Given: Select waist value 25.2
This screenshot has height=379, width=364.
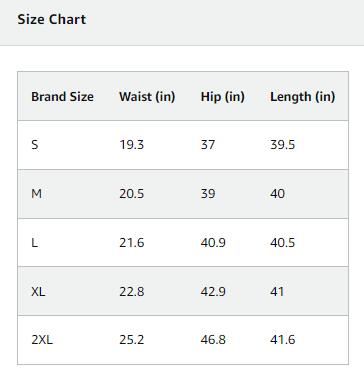Looking at the screenshot, I should (x=132, y=340).
